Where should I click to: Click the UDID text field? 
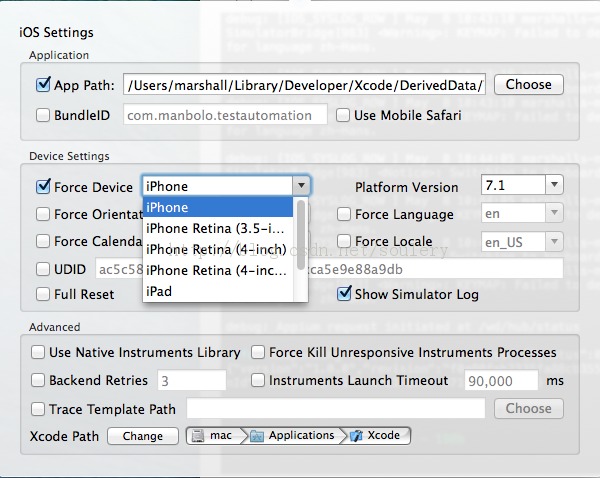pos(329,269)
